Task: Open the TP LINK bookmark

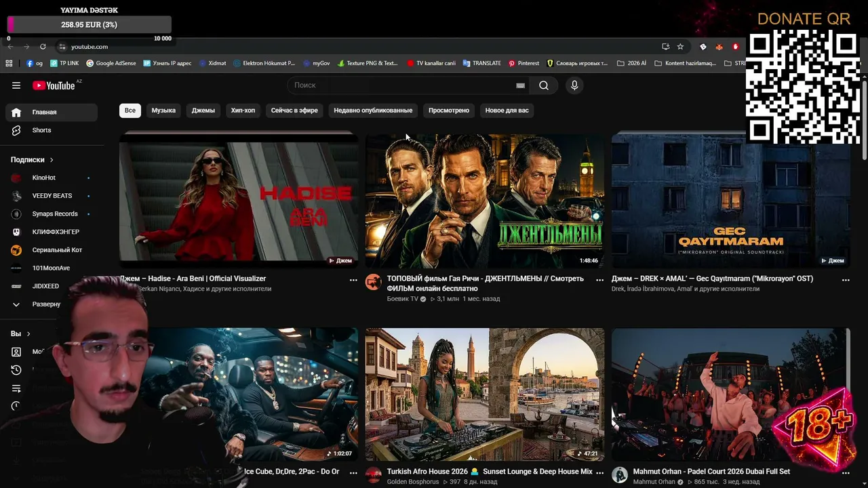Action: (x=64, y=63)
